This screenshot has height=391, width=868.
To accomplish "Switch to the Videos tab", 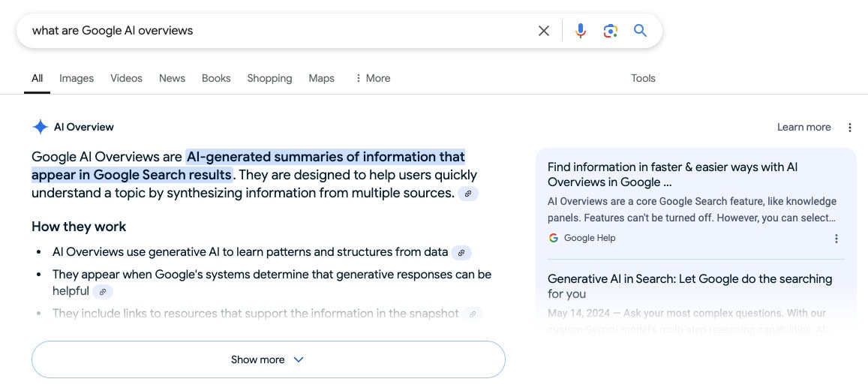I will pyautogui.click(x=126, y=78).
